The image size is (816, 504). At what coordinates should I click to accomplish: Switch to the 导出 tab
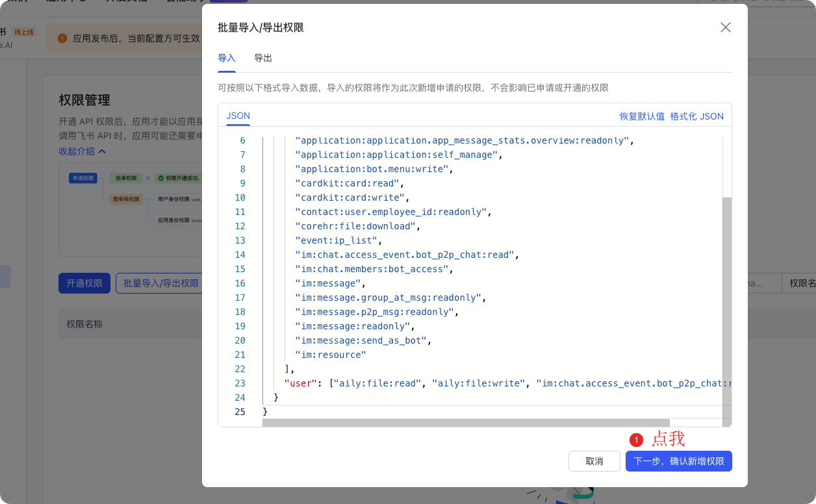click(262, 58)
